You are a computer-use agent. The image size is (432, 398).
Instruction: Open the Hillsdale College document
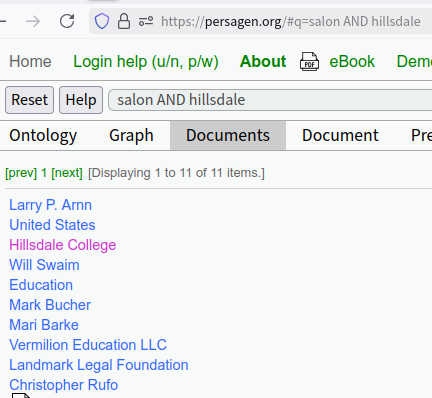(63, 245)
